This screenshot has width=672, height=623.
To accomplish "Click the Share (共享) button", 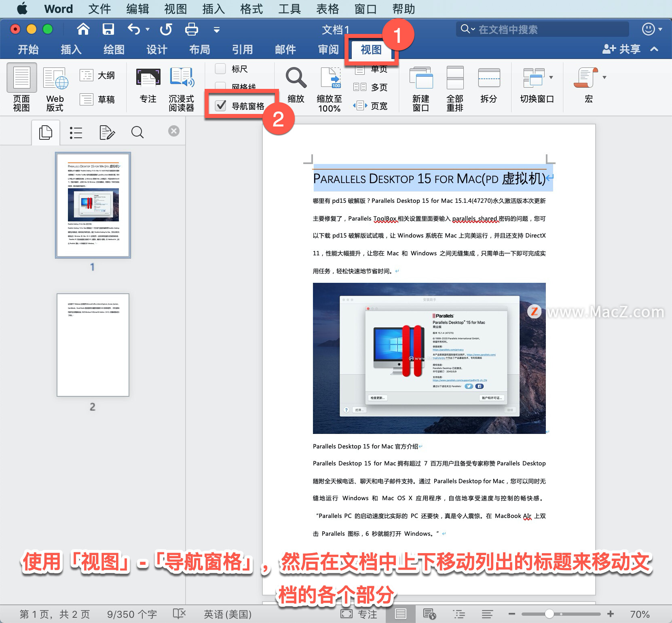I will (x=621, y=49).
